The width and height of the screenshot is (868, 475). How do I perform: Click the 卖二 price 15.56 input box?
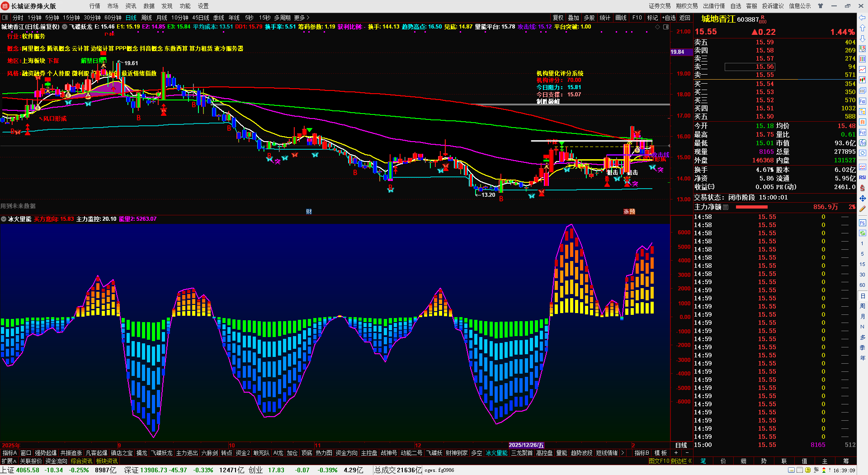pos(750,67)
